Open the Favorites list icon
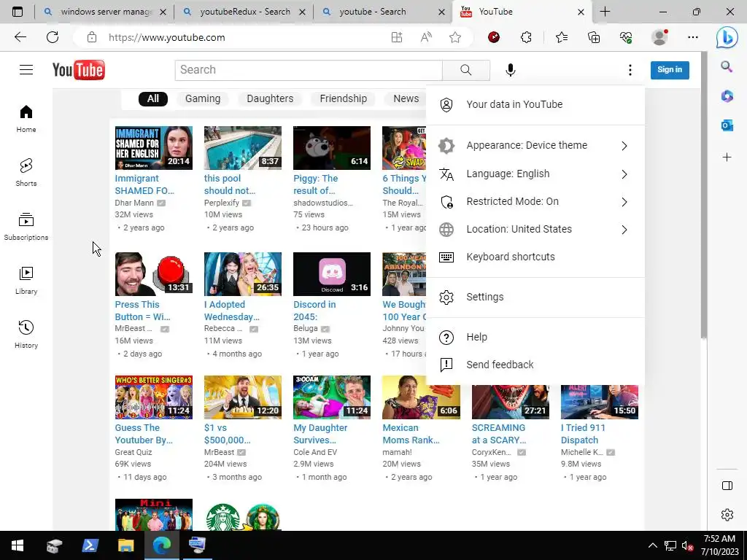The height and width of the screenshot is (560, 747). click(562, 37)
